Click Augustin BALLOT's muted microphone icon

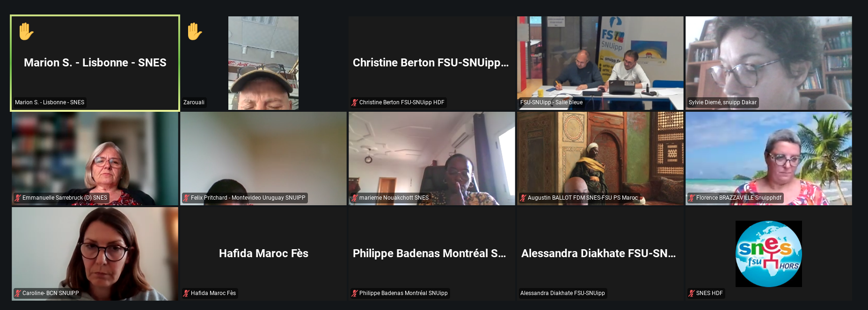[x=523, y=198]
